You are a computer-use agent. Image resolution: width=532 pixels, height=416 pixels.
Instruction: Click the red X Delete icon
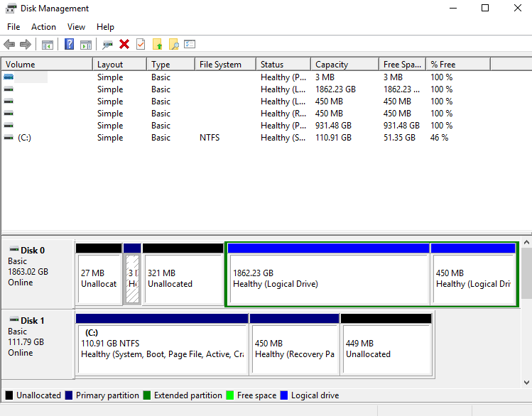(x=124, y=44)
